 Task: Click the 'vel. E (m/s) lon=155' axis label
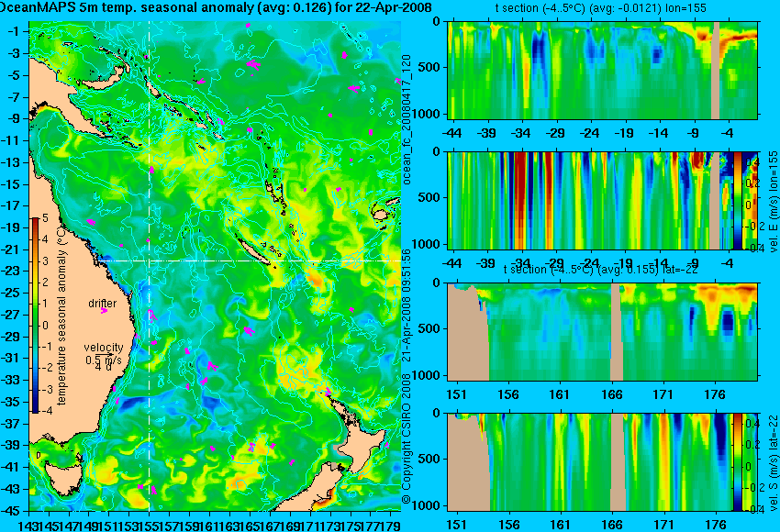coord(774,202)
